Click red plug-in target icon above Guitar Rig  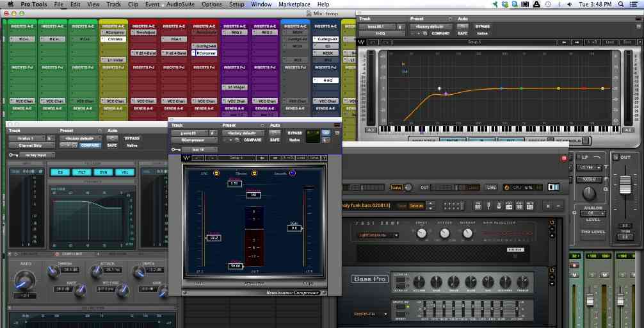click(x=564, y=158)
